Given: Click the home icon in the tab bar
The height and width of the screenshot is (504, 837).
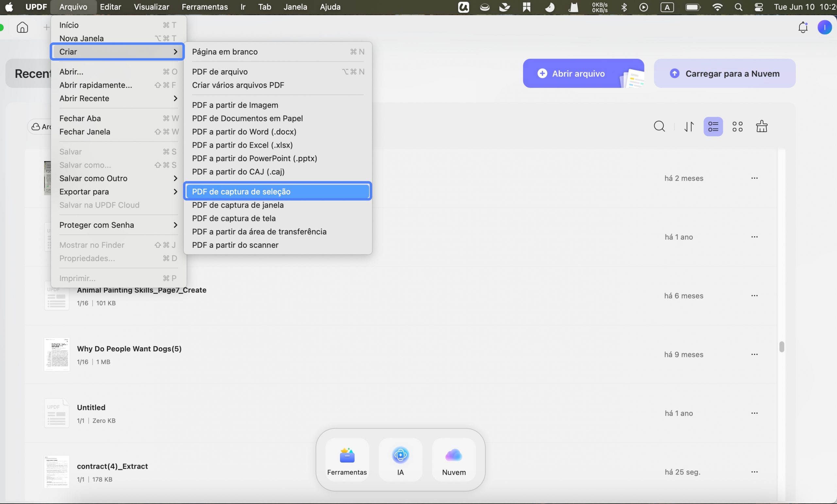Looking at the screenshot, I should pos(23,27).
